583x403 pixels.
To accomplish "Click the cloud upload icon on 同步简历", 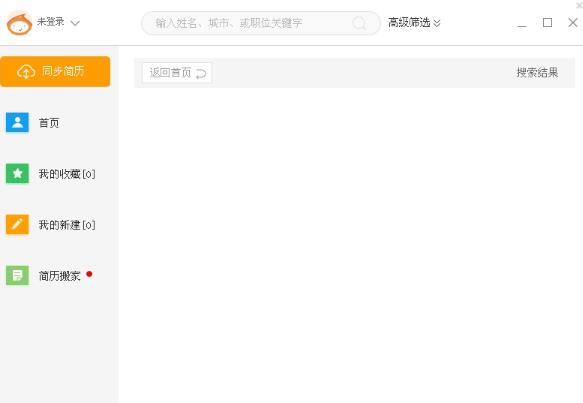I will coord(26,71).
